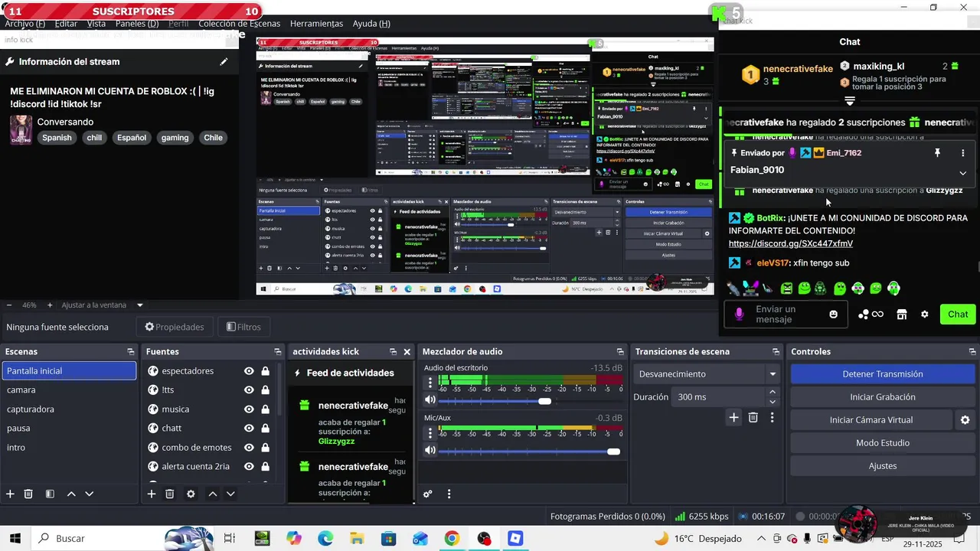980x551 pixels.
Task: Open emoji picker in chat message box
Action: 833,314
